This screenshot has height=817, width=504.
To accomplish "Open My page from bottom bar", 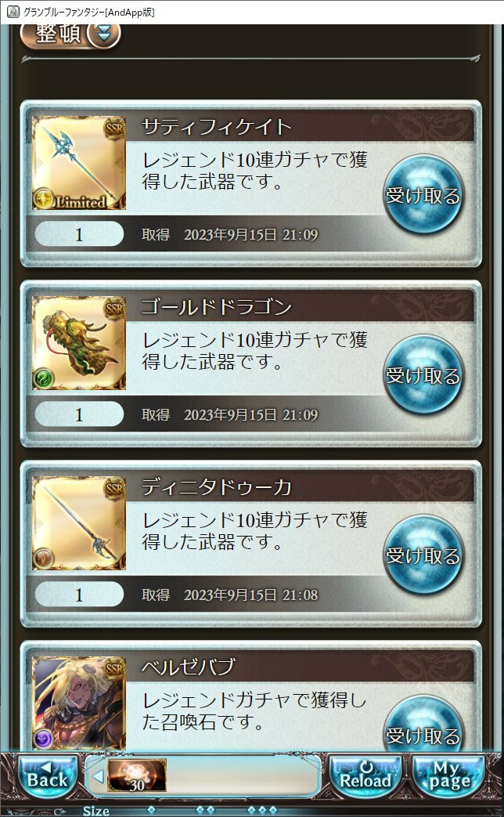I will (x=449, y=778).
